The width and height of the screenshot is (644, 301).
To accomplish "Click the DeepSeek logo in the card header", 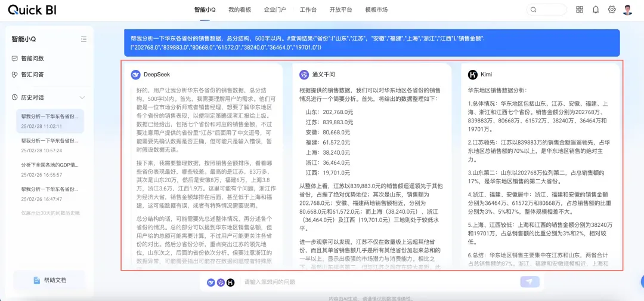I will pyautogui.click(x=135, y=75).
